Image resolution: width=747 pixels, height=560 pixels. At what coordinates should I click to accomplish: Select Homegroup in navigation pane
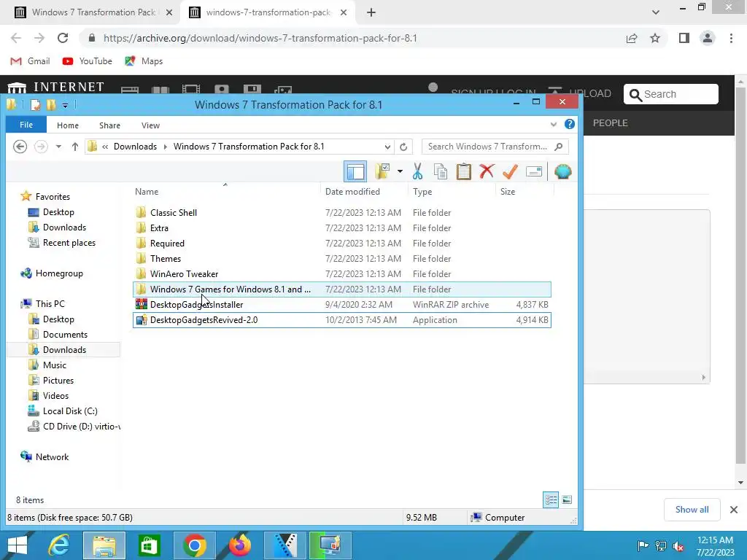pos(59,273)
